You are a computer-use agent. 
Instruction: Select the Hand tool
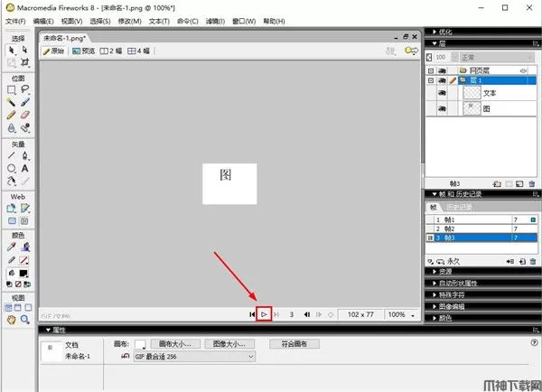[12, 320]
